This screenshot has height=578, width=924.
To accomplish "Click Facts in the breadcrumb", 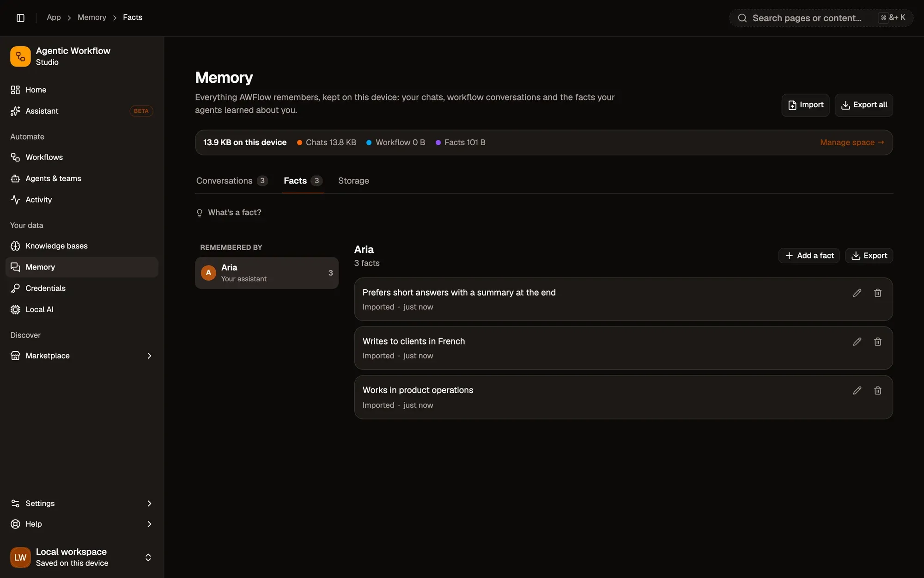I will [133, 18].
